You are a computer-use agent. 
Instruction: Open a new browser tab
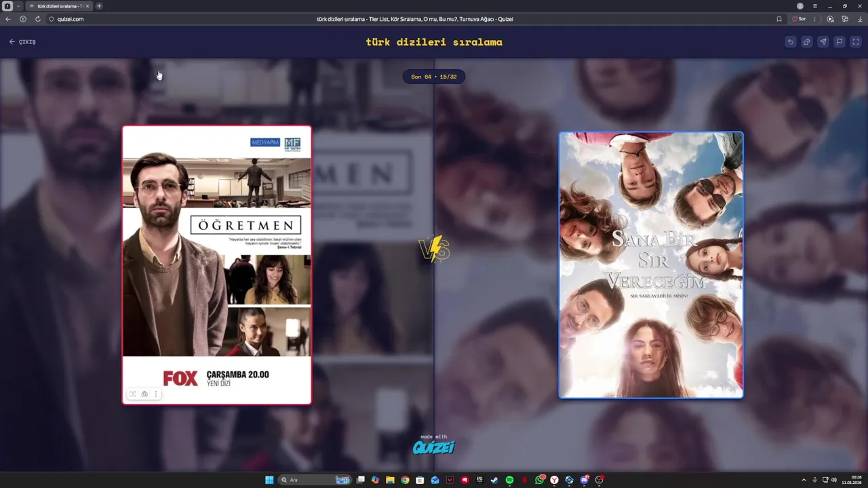pyautogui.click(x=99, y=6)
